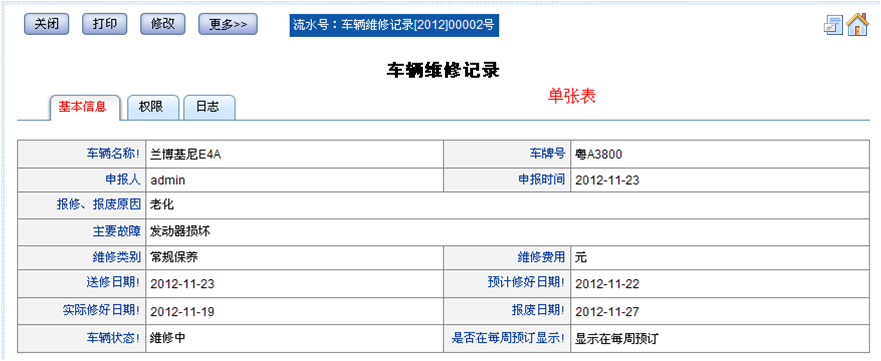This screenshot has width=881, height=361.
Task: Click vehicle status value 维修中
Action: point(168,338)
